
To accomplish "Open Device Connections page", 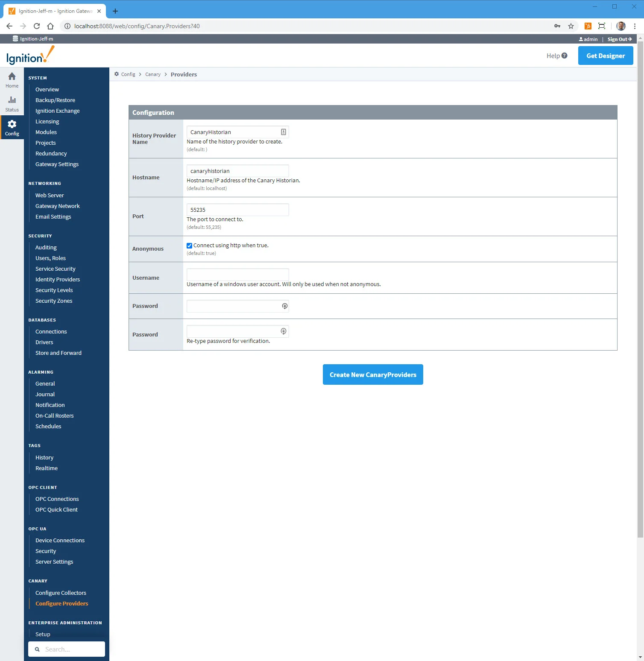I will (60, 540).
